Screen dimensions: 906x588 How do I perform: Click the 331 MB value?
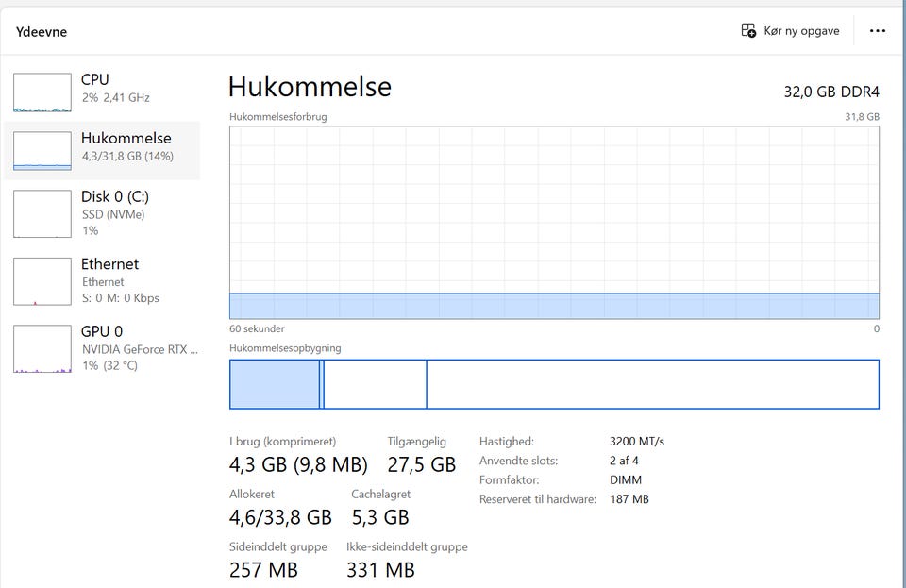click(380, 570)
